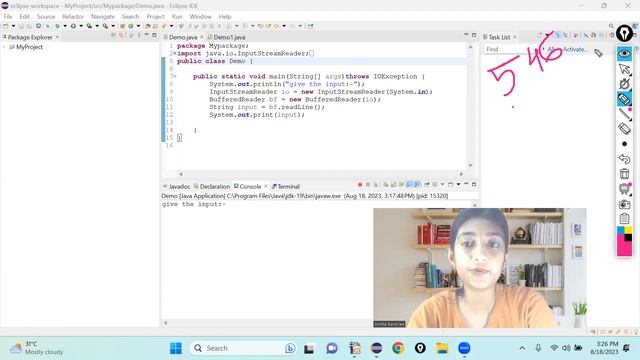Click the weather widget on taskbar
The image size is (640, 360).
37,348
